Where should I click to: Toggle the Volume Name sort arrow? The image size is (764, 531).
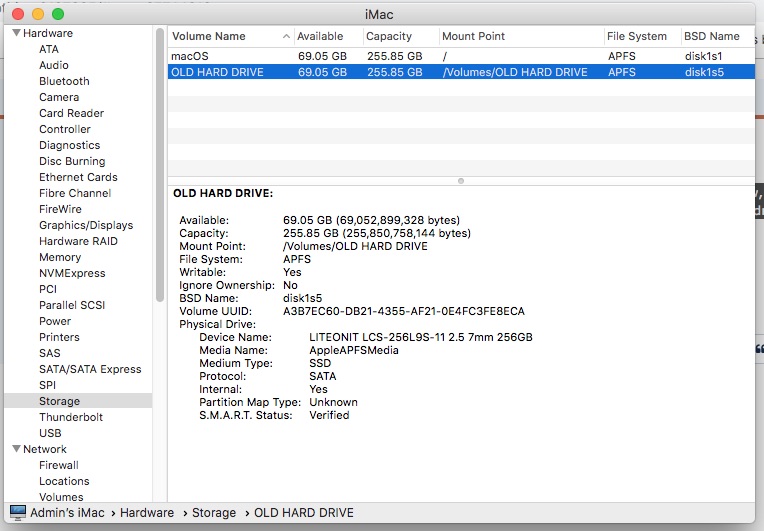pos(286,37)
